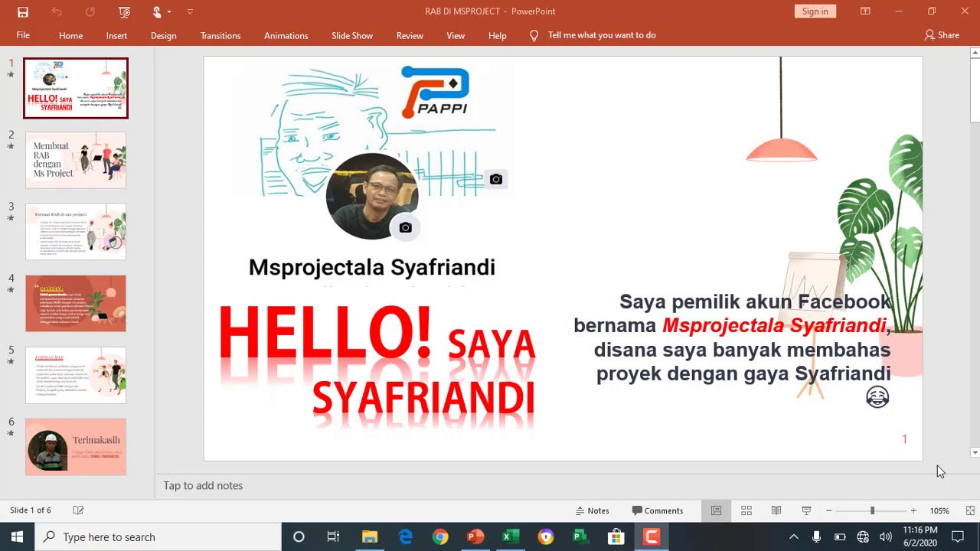Click Fit slide to current window icon
980x551 pixels.
[970, 510]
